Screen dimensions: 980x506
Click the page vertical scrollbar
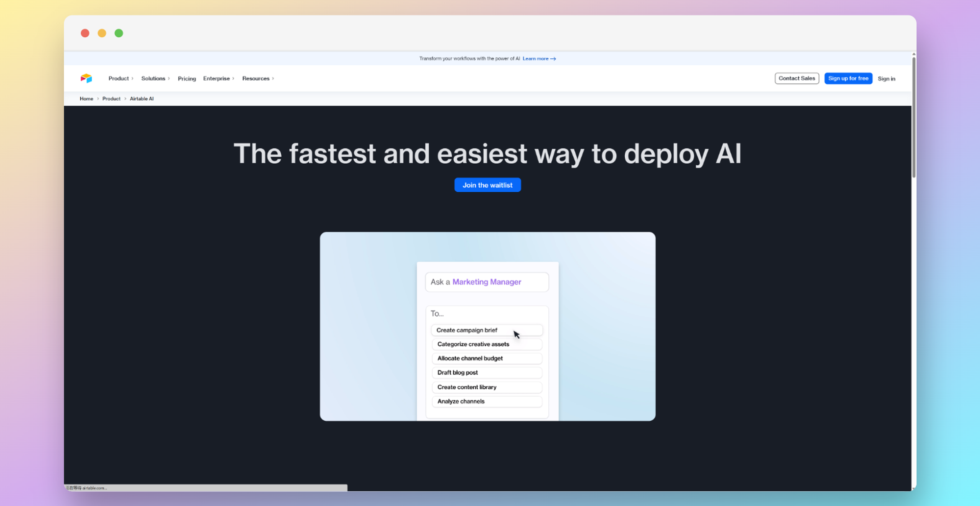tap(913, 118)
